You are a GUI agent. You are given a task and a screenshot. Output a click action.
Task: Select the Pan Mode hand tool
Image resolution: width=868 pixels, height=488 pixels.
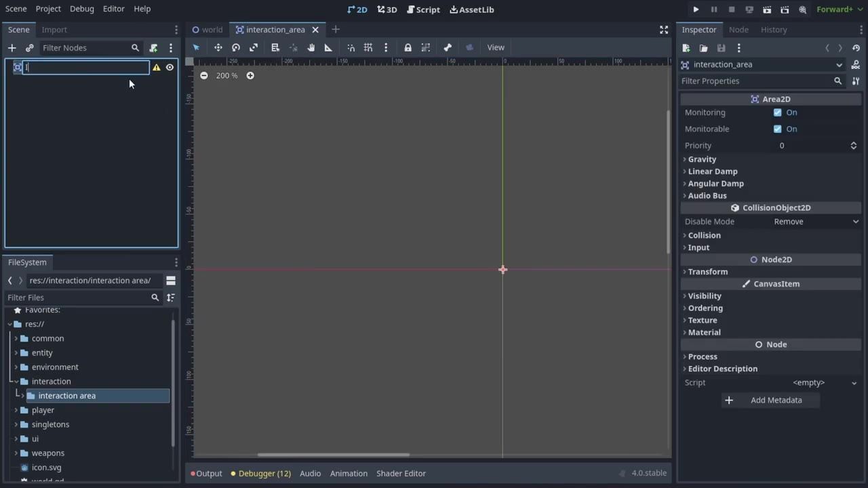coord(311,47)
